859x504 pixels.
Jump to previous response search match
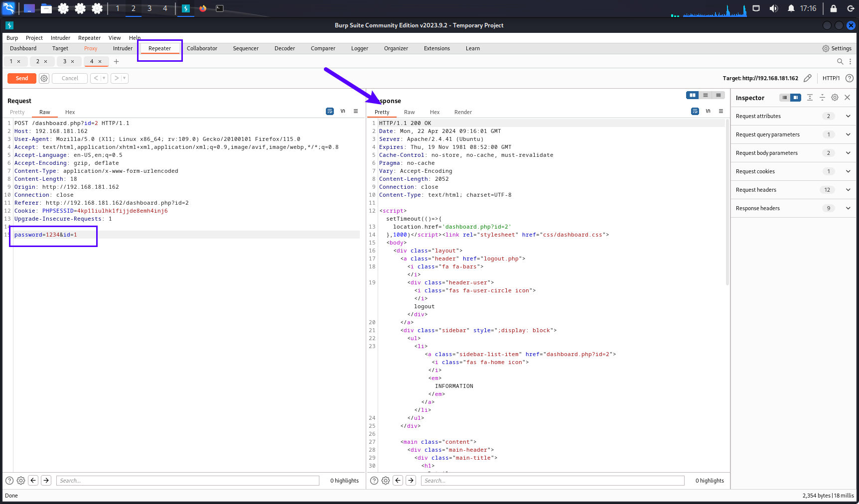(398, 481)
